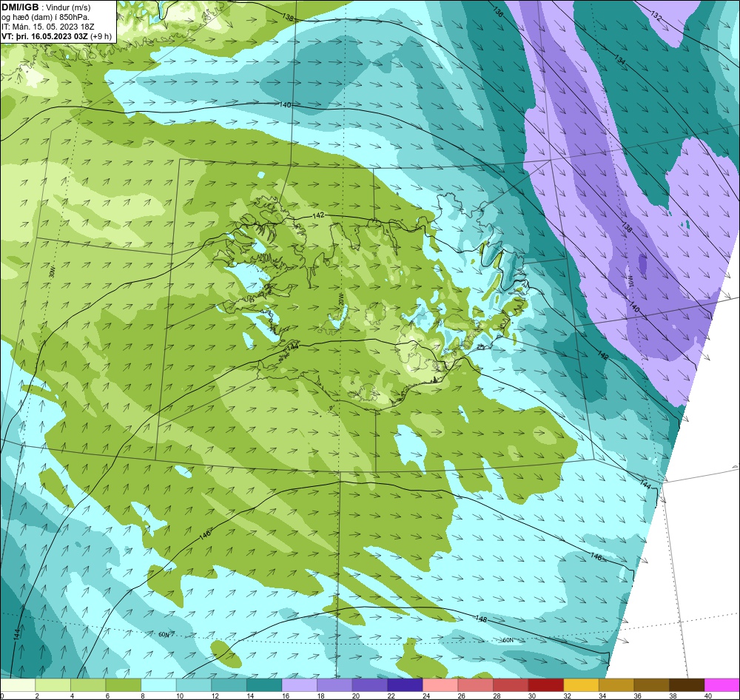This screenshot has height=700, width=740.
Task: Click the 38–40 m/s dark brown legend swatch
Action: (x=687, y=685)
